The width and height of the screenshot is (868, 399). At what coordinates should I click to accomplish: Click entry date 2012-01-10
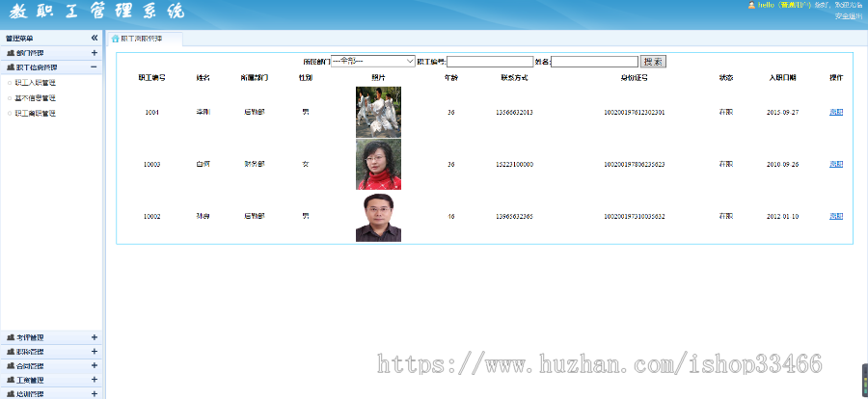click(782, 217)
